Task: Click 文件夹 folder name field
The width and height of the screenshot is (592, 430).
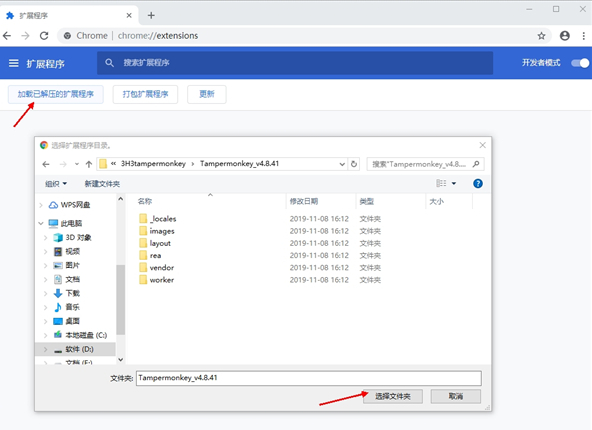Action: tap(308, 378)
